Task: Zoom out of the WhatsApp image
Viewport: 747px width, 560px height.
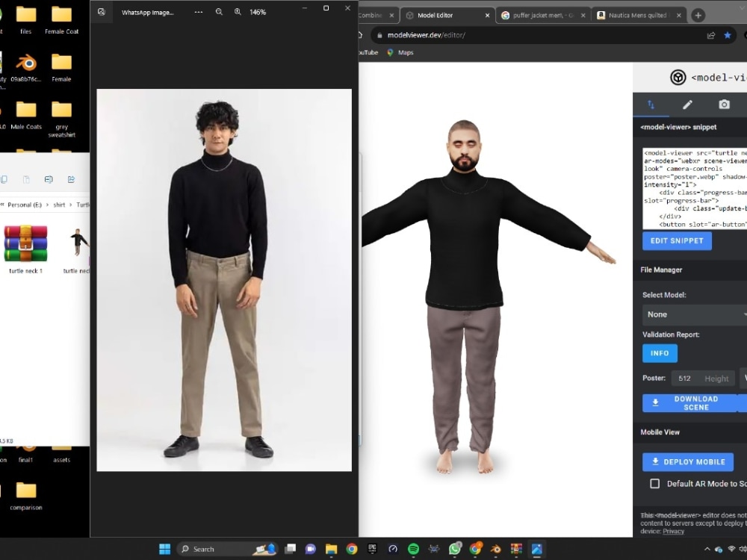Action: pyautogui.click(x=219, y=11)
